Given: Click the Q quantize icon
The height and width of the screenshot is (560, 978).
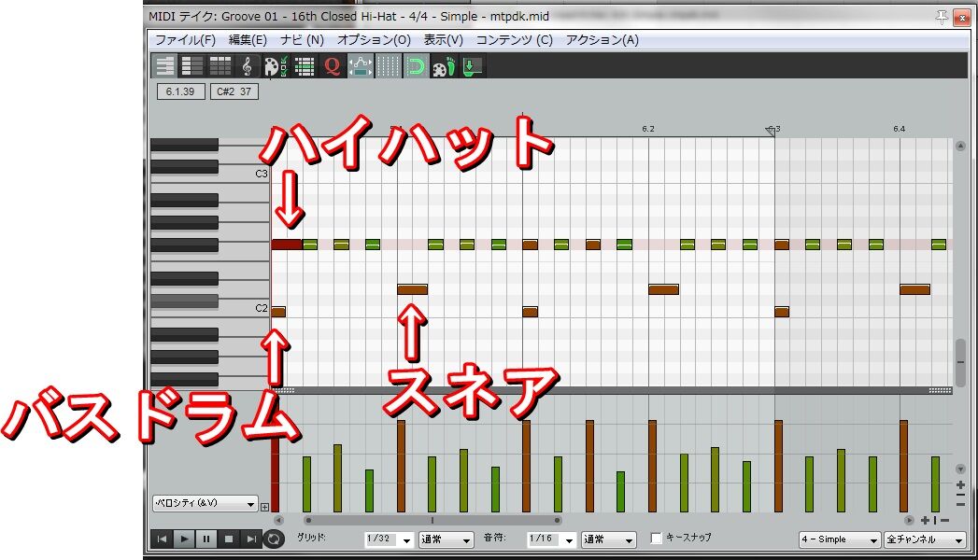Looking at the screenshot, I should 333,64.
